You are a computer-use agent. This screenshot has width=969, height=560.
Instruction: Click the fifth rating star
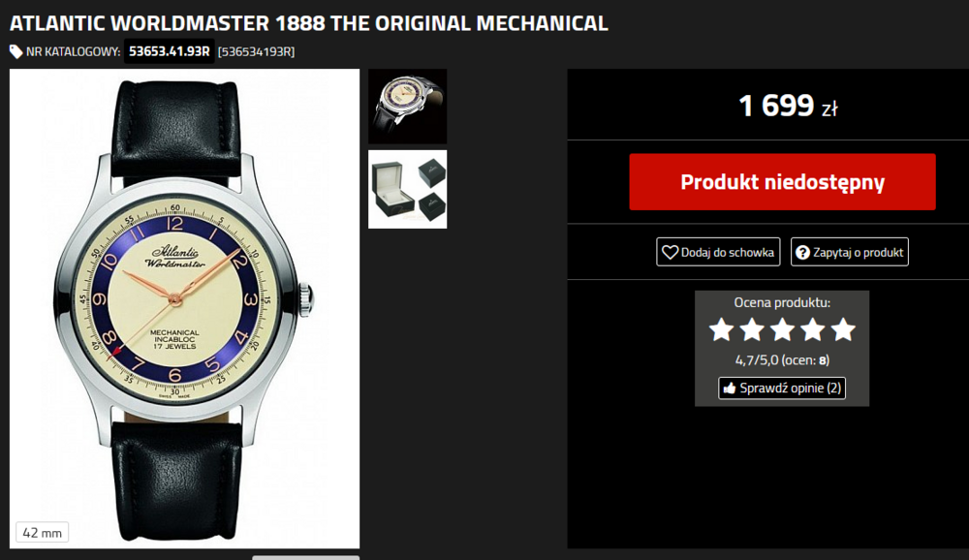point(843,329)
